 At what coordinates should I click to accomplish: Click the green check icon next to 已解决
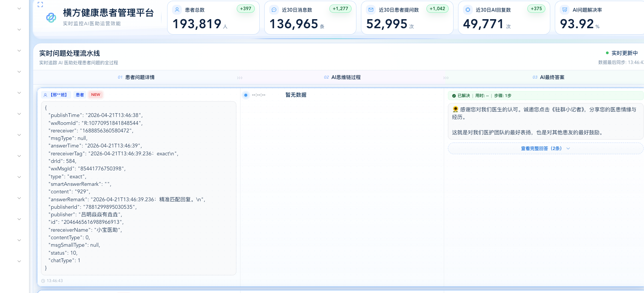454,96
